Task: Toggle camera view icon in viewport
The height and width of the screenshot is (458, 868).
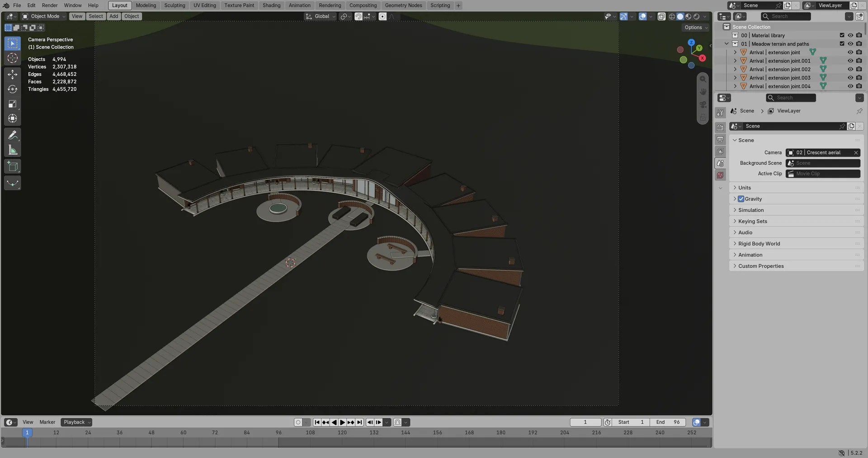Action: 703,104
